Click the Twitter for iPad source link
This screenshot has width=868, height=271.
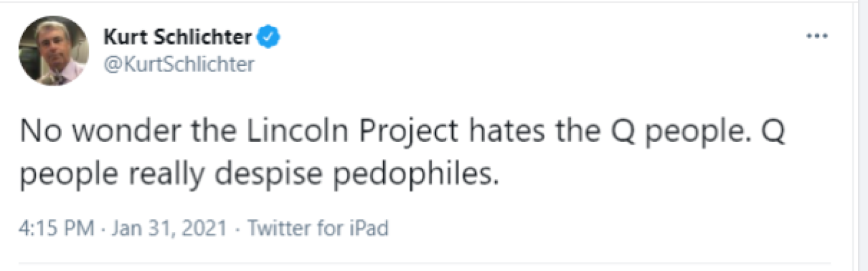click(317, 228)
